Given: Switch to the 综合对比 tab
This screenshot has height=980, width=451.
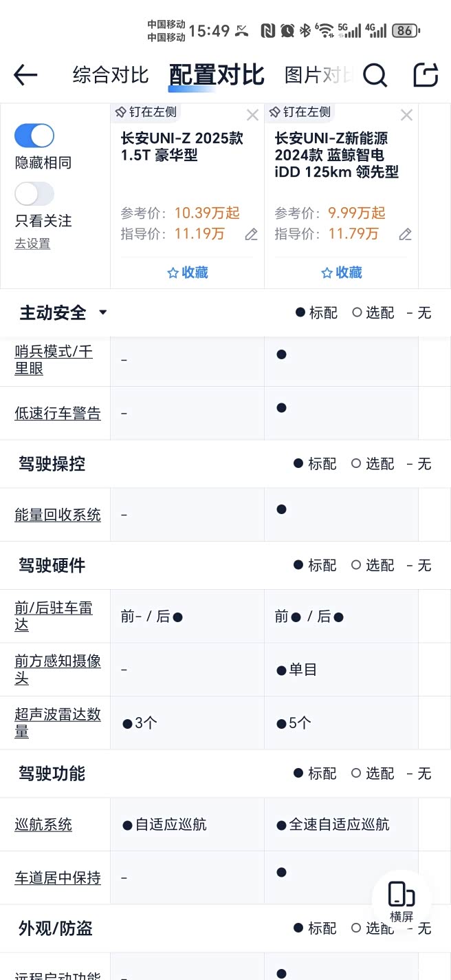Looking at the screenshot, I should [111, 75].
